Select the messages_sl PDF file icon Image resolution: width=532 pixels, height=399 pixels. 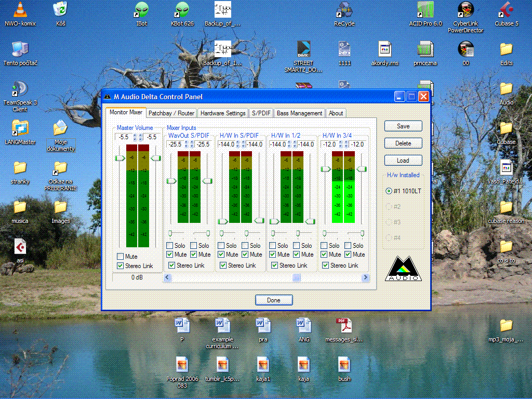pyautogui.click(x=344, y=330)
